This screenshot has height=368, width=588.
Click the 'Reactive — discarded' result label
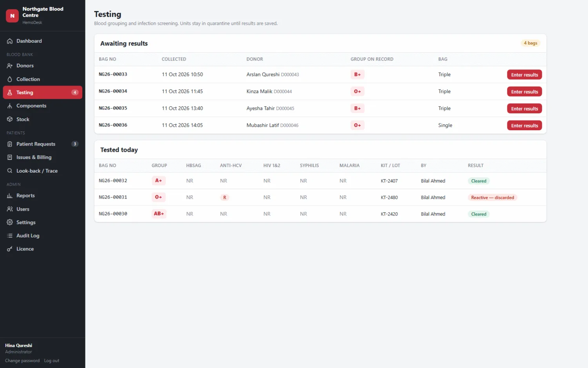point(492,198)
